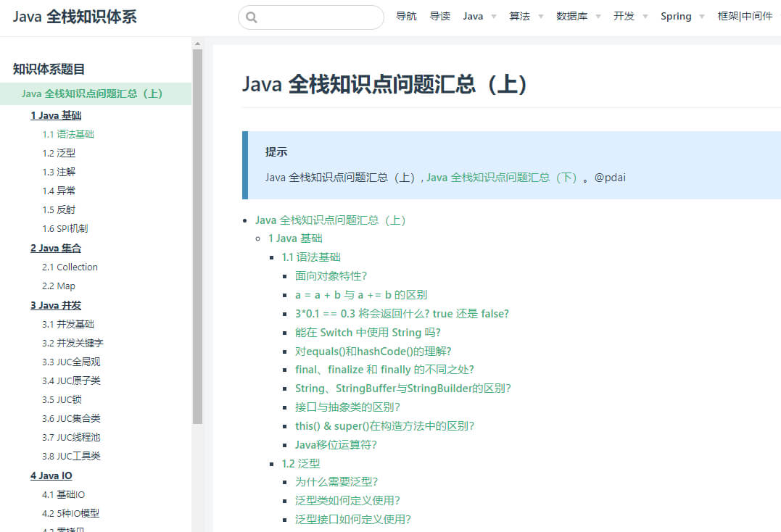781x532 pixels.
Task: Expand the Java dropdown in navbar
Action: click(x=479, y=16)
